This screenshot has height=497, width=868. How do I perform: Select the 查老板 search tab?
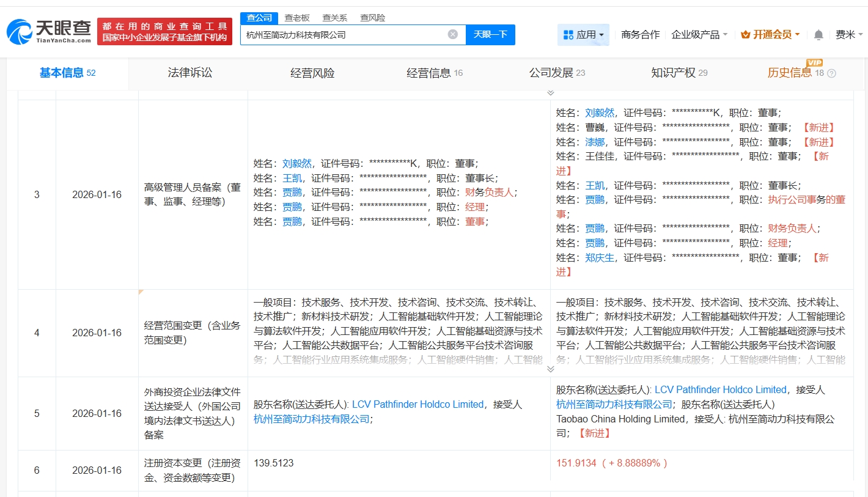[x=296, y=18]
